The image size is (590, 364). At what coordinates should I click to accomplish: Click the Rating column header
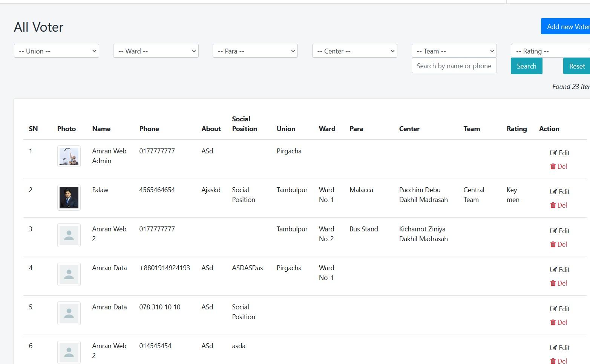[516, 128]
